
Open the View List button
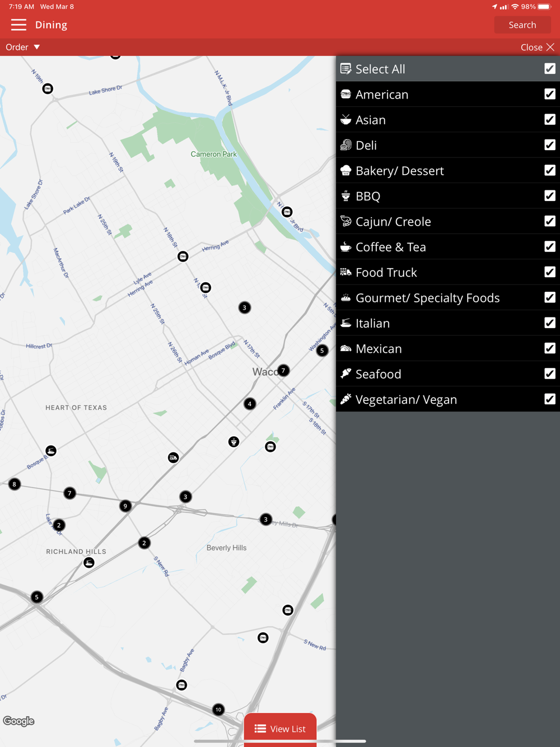280,729
